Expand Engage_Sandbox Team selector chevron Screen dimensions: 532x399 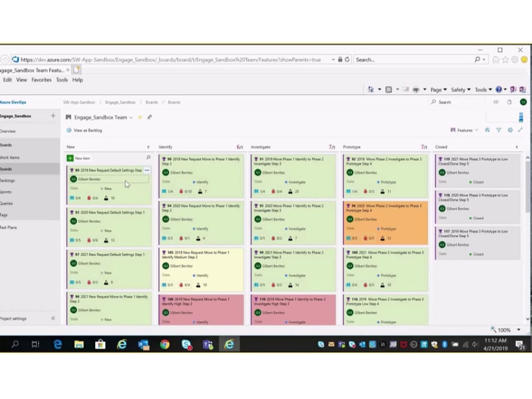coord(131,118)
